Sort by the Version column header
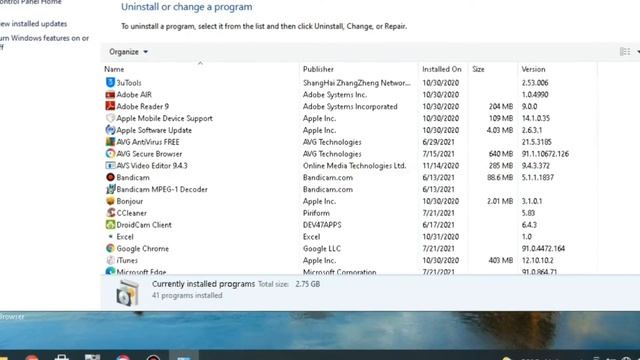 coord(533,69)
